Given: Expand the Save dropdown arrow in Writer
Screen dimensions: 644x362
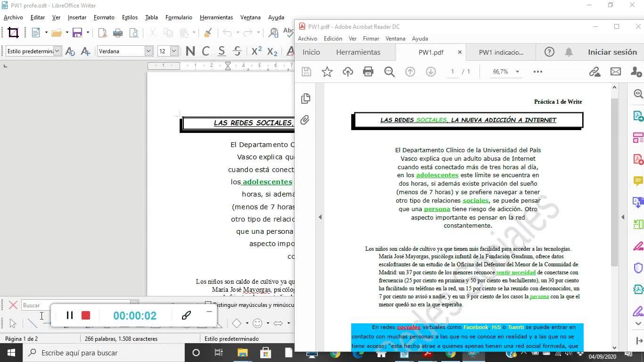Looking at the screenshot, I should [x=88, y=33].
